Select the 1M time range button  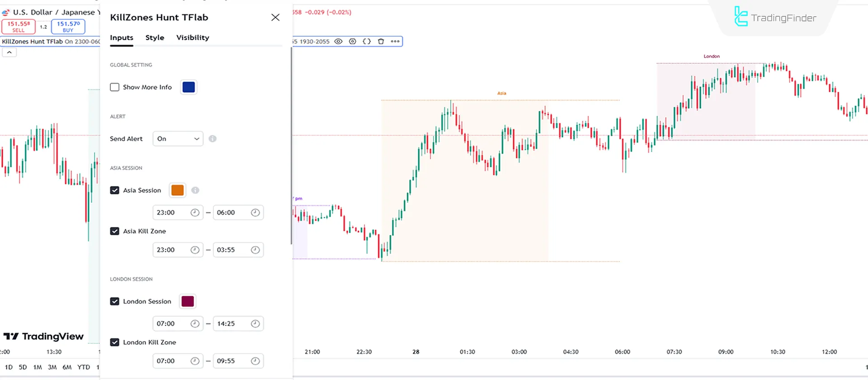pyautogui.click(x=38, y=367)
